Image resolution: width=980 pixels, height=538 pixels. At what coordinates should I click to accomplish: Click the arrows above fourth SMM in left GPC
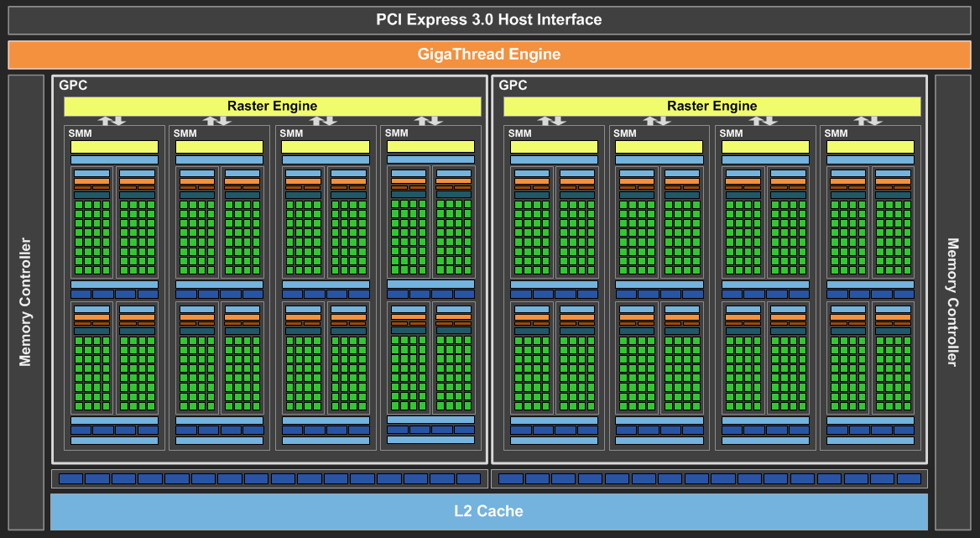pos(429,121)
